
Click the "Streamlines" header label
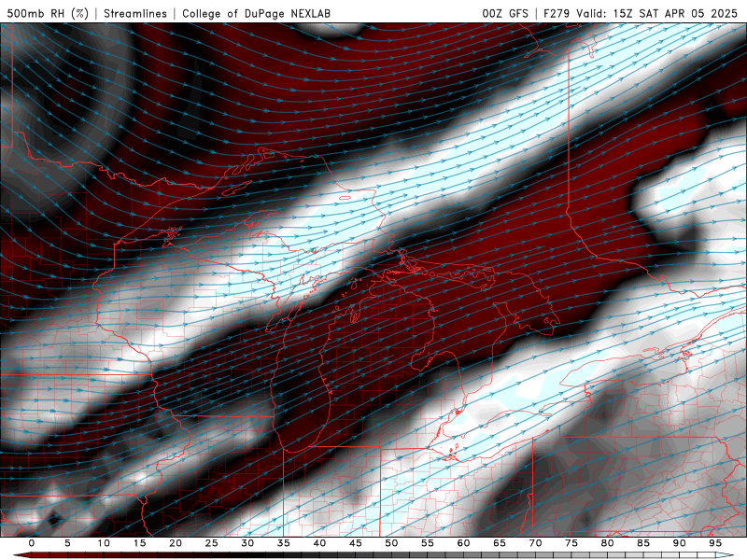(135, 13)
